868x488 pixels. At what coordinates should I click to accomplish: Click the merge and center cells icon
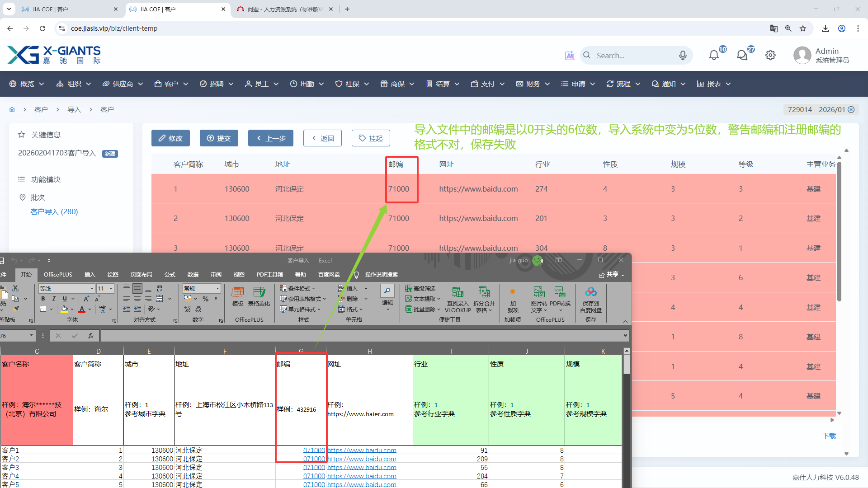coord(160,299)
